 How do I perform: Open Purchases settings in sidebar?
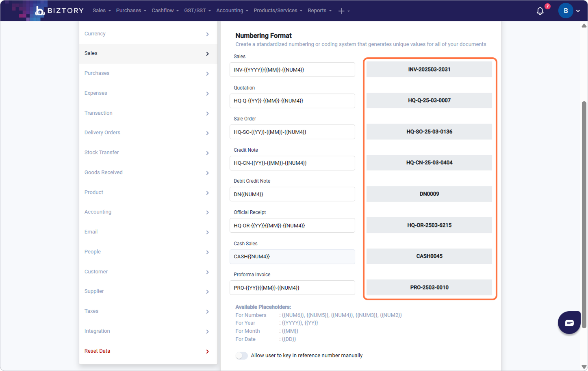[148, 73]
